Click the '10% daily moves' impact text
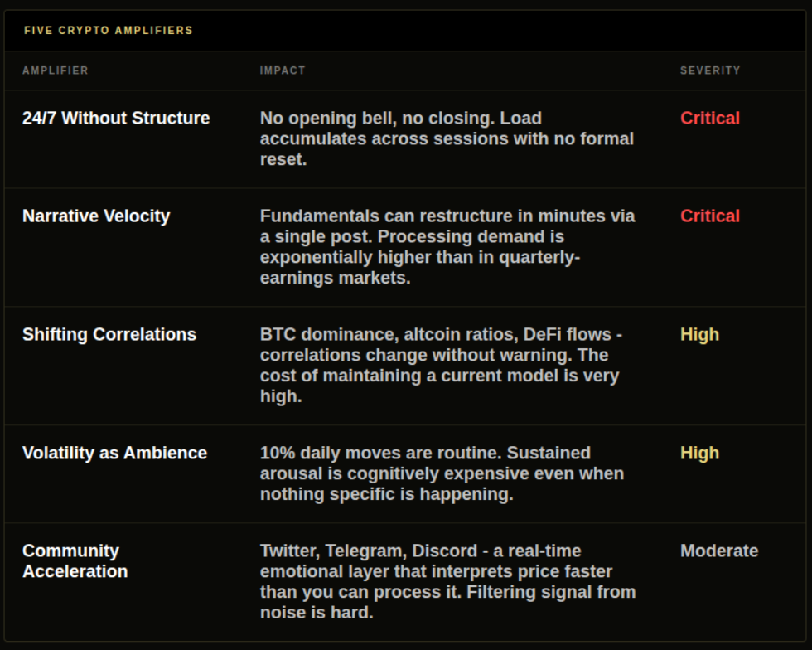This screenshot has width=812, height=650. click(x=442, y=473)
